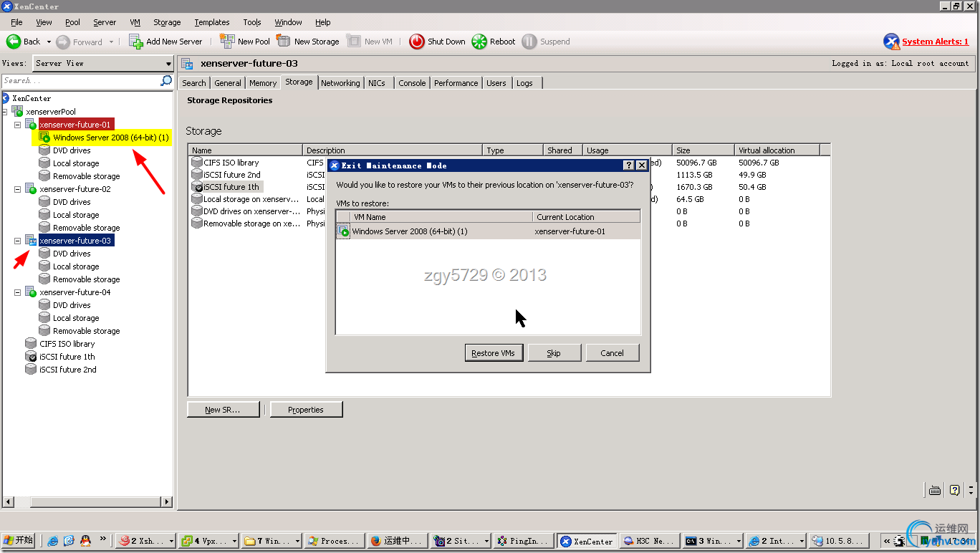This screenshot has width=980, height=553.
Task: Select iSCSI future 1th in the server tree
Action: click(67, 357)
